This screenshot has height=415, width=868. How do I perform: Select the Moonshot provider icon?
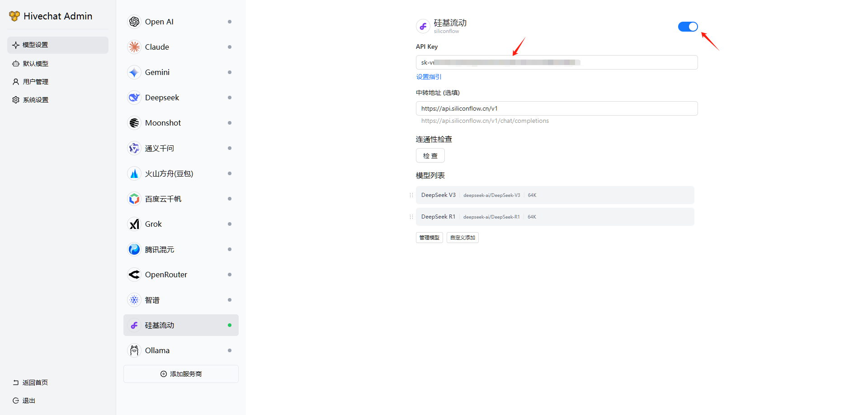point(134,123)
